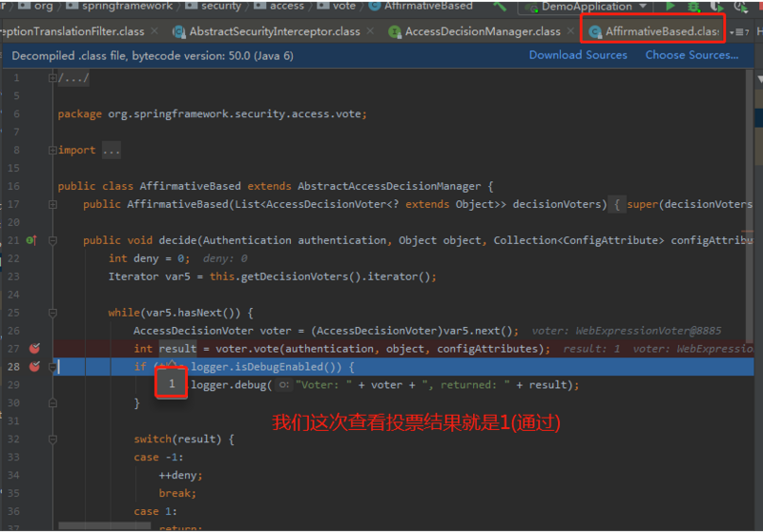763x532 pixels.
Task: Select the AffirmativeBased.class tab
Action: pyautogui.click(x=654, y=31)
